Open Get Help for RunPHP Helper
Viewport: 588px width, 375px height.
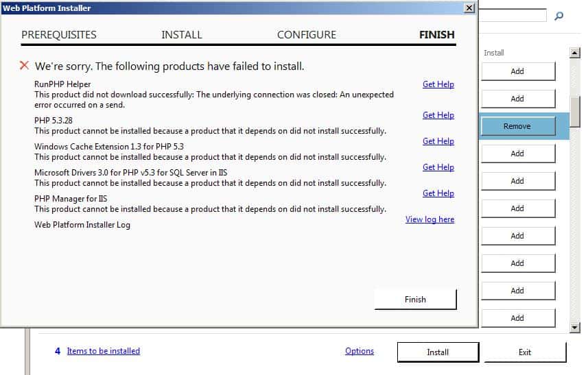pyautogui.click(x=438, y=84)
